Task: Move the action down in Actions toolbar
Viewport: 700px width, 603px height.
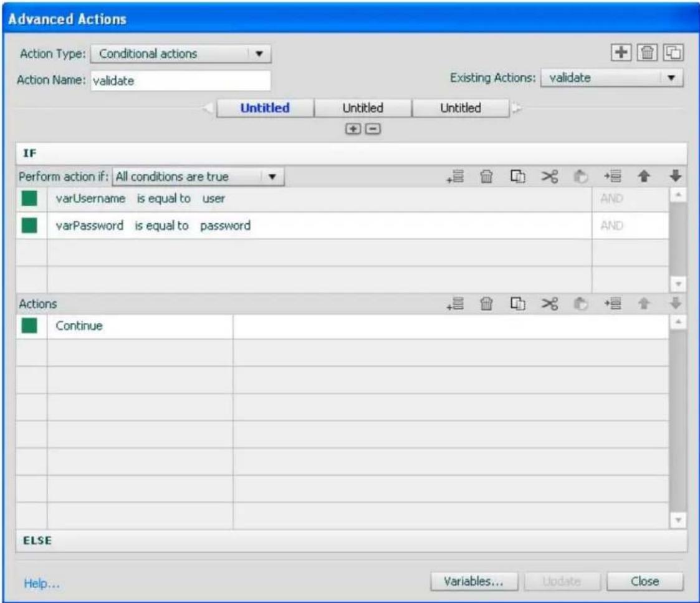Action: 676,304
